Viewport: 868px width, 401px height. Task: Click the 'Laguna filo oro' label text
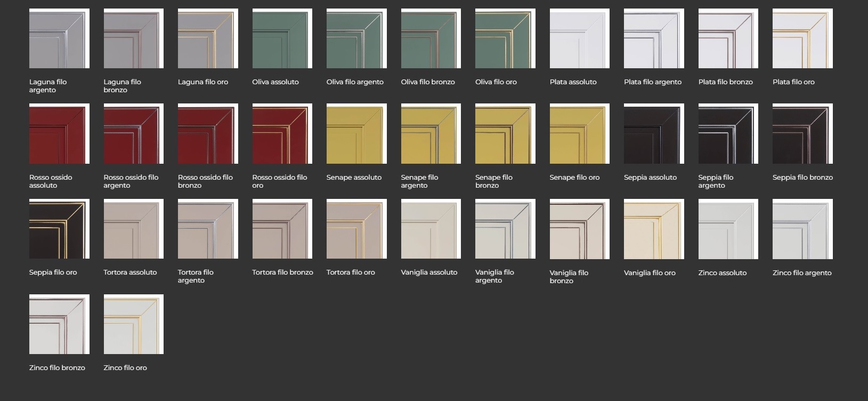203,82
